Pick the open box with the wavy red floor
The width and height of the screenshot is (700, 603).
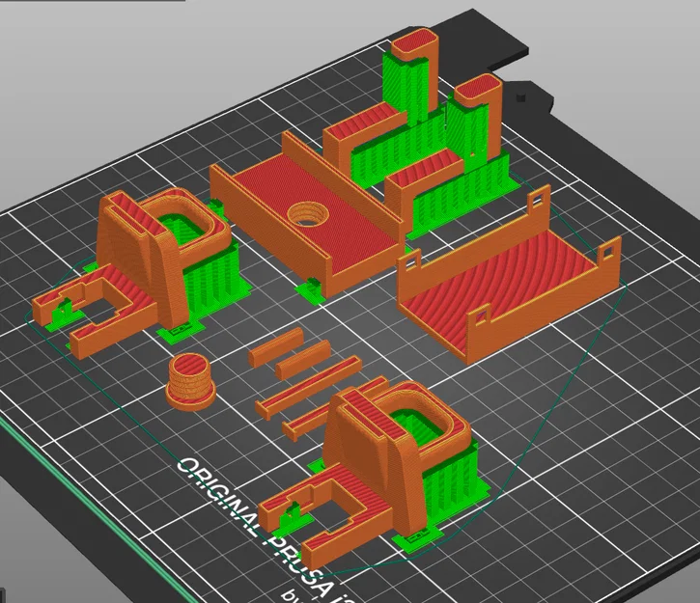[x=509, y=275]
